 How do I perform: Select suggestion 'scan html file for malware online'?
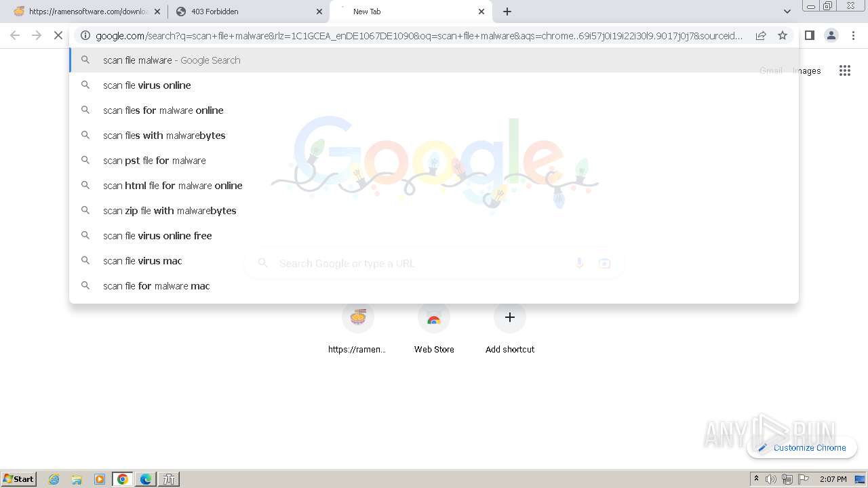434,186
